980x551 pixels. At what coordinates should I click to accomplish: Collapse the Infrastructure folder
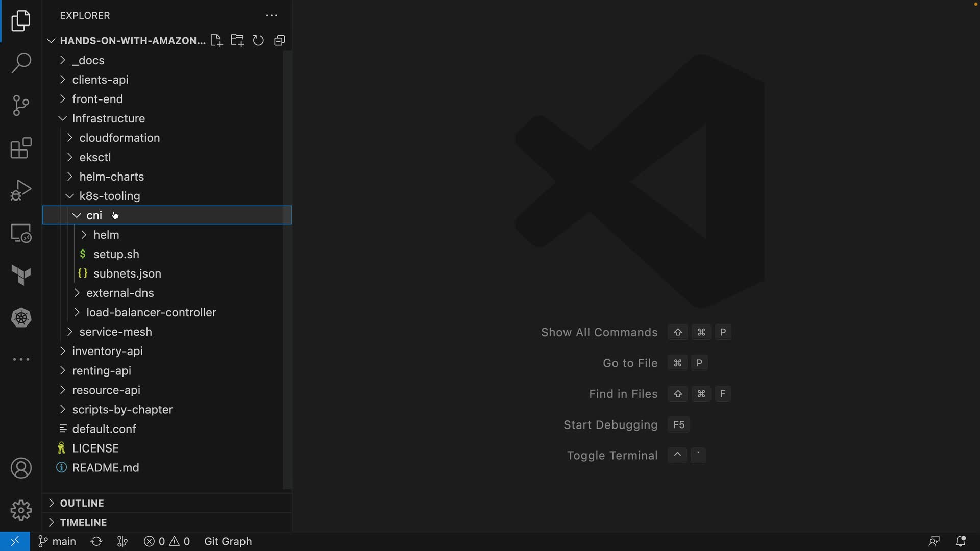click(108, 118)
